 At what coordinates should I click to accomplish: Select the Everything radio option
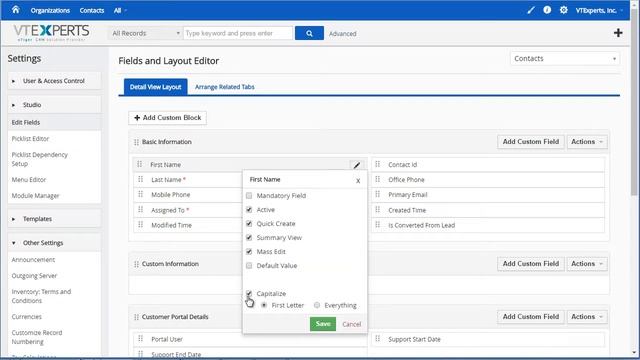tap(317, 305)
